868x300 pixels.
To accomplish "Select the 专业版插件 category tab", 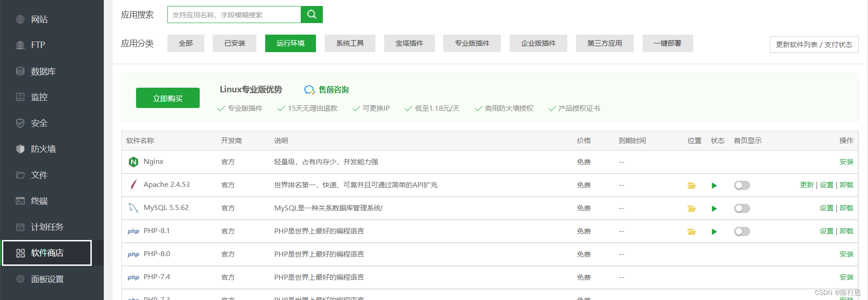I will point(472,43).
